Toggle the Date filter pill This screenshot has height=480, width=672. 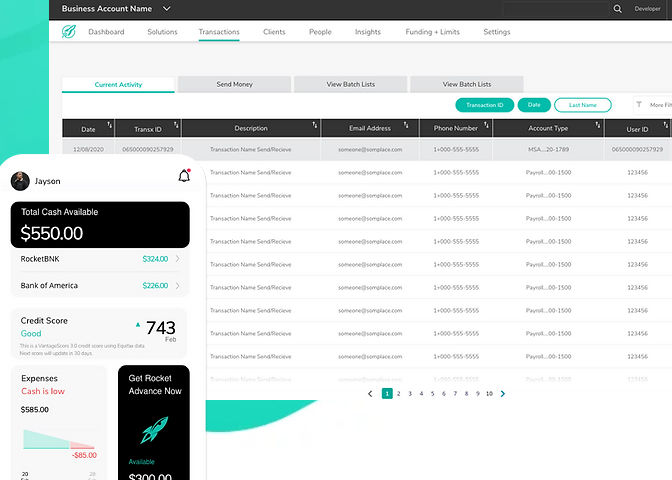(x=534, y=105)
